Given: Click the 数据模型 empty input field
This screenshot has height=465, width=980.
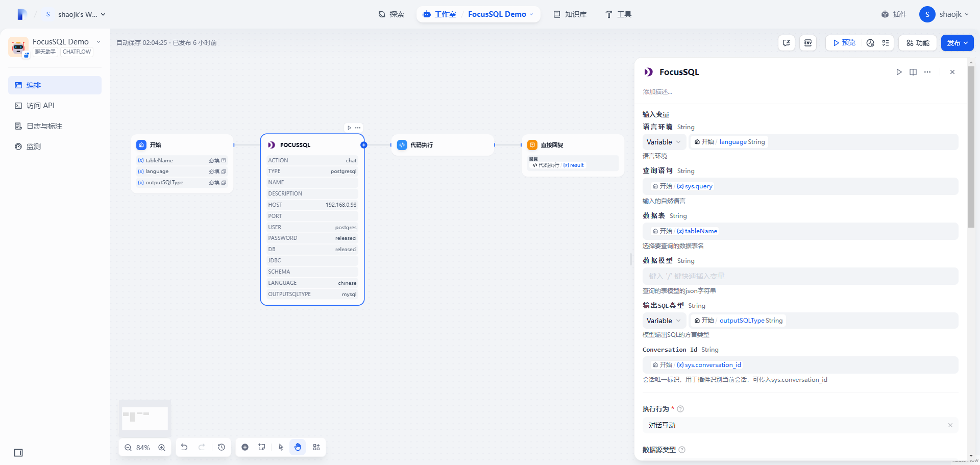Looking at the screenshot, I should tap(800, 276).
